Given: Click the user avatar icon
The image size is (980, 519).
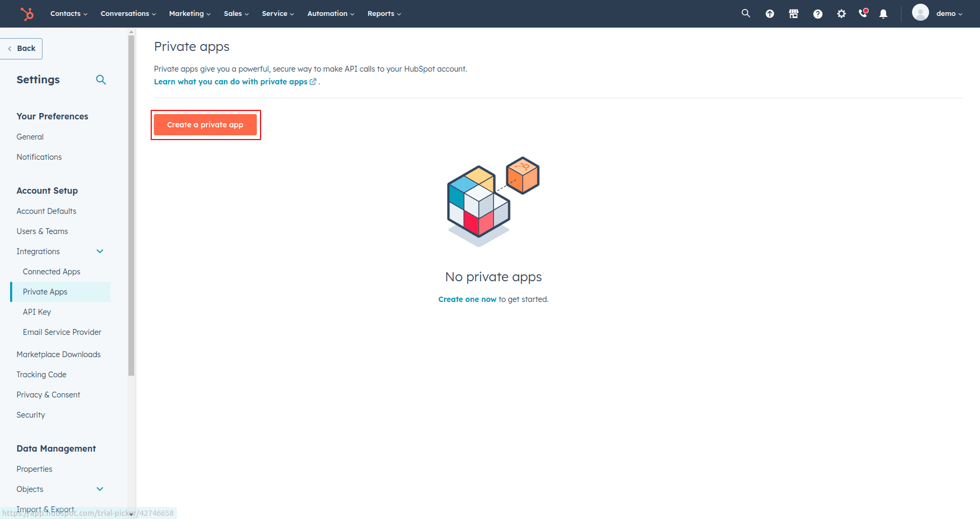Looking at the screenshot, I should tap(921, 12).
